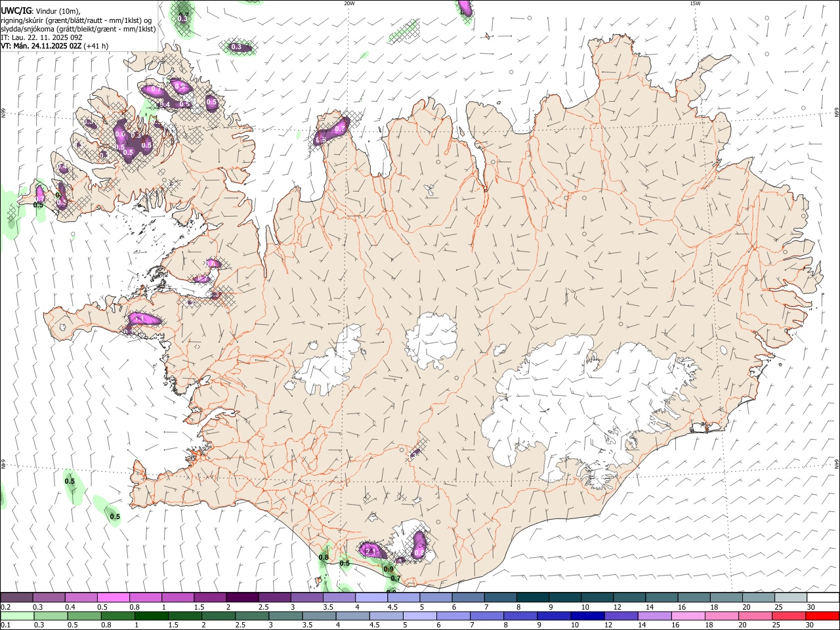Image resolution: width=840 pixels, height=630 pixels.
Task: Click the rain legend swatch between 7 and 8
Action: pos(487,616)
